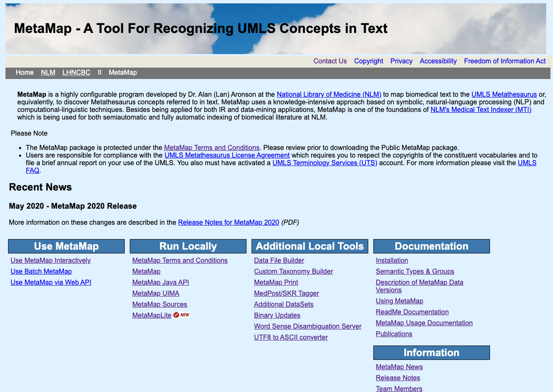Click the red NEW badge beside MetaMapLite
553x392 pixels.
(x=182, y=315)
